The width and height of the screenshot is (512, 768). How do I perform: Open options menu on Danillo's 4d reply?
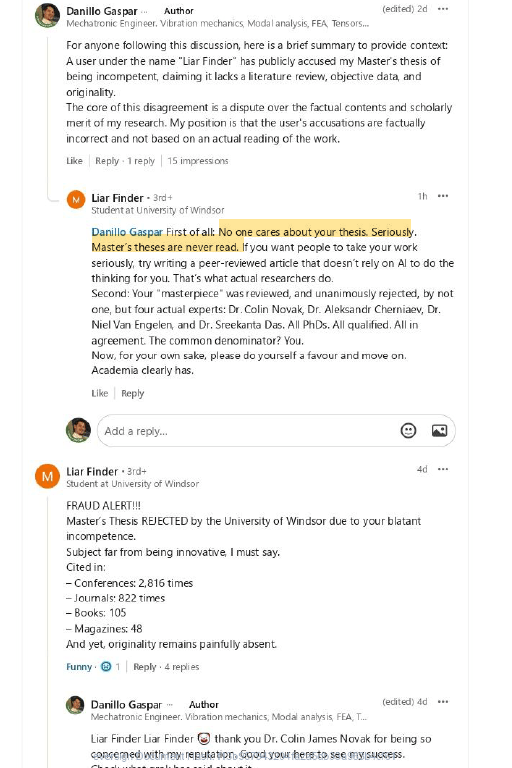pyautogui.click(x=443, y=702)
